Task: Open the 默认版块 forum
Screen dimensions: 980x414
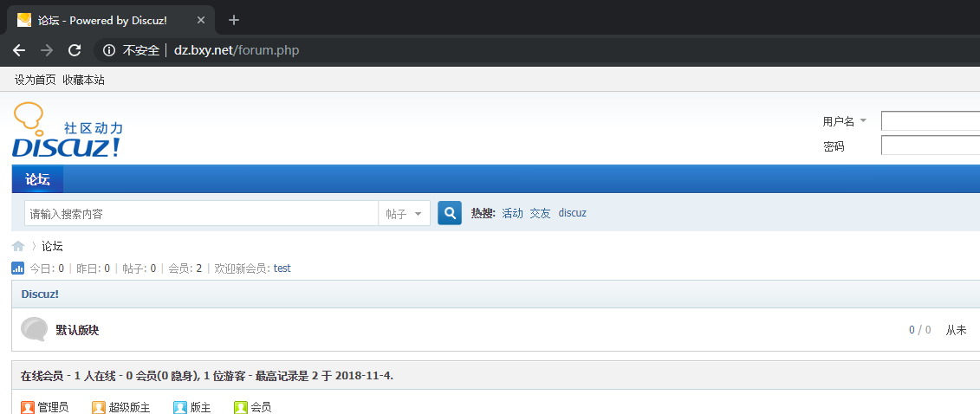Action: (x=77, y=330)
